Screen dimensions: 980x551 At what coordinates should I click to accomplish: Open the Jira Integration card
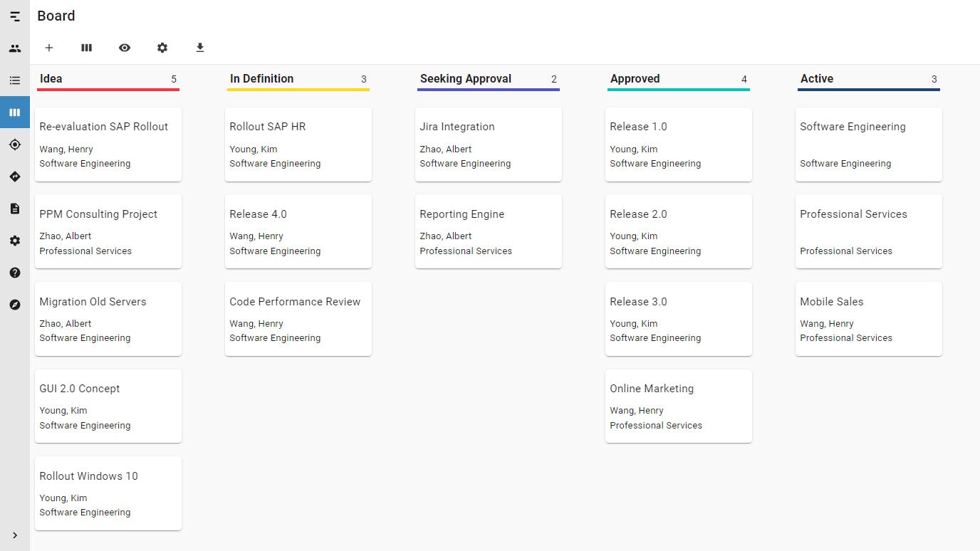point(489,145)
